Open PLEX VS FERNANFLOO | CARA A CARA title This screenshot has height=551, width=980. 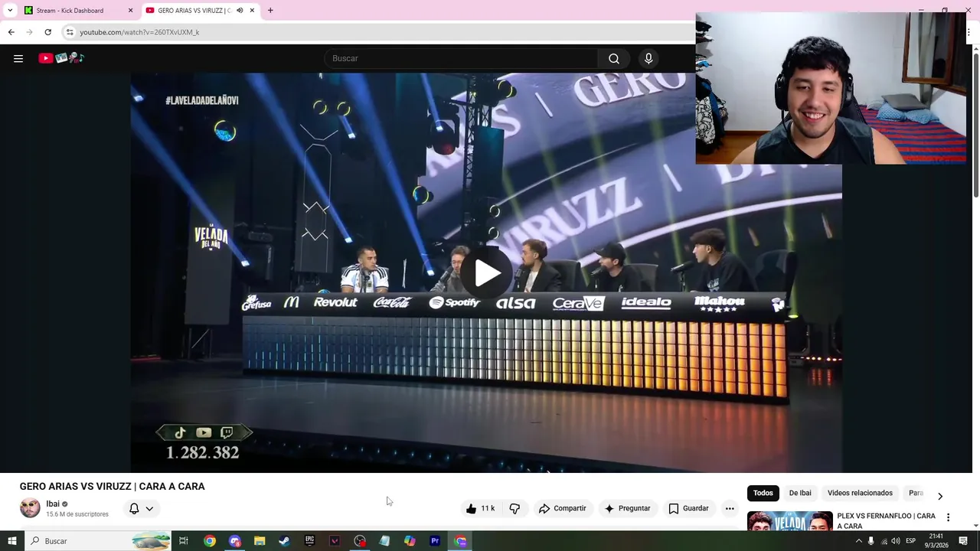(886, 520)
